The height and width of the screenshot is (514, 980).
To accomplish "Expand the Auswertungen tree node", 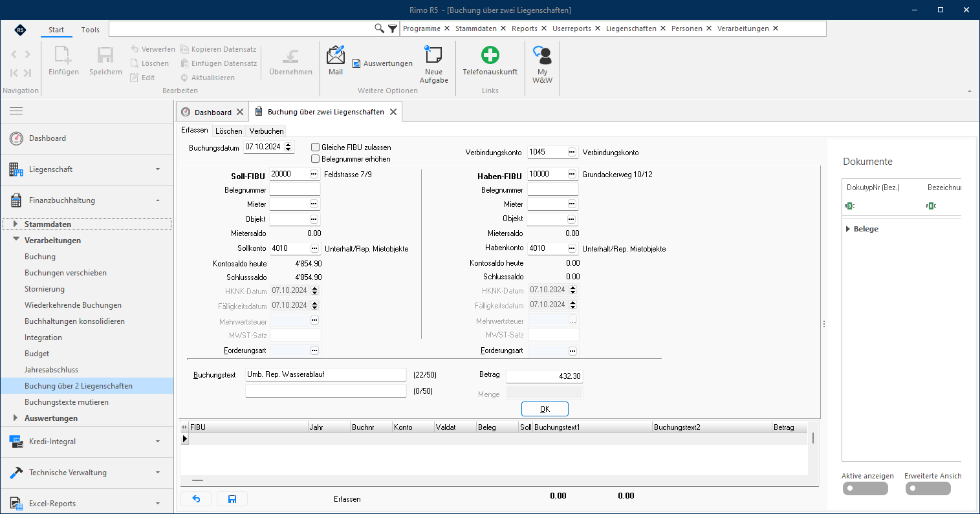I will coord(15,418).
